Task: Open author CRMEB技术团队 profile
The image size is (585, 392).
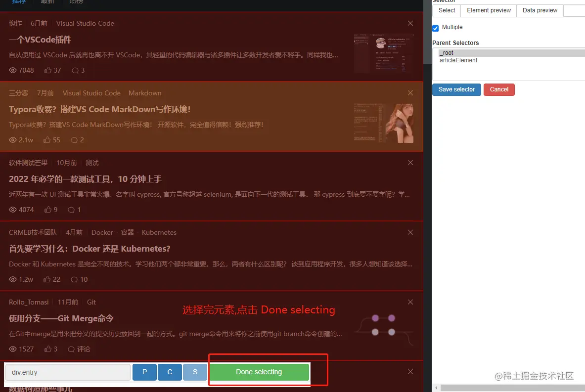Action: (x=33, y=232)
